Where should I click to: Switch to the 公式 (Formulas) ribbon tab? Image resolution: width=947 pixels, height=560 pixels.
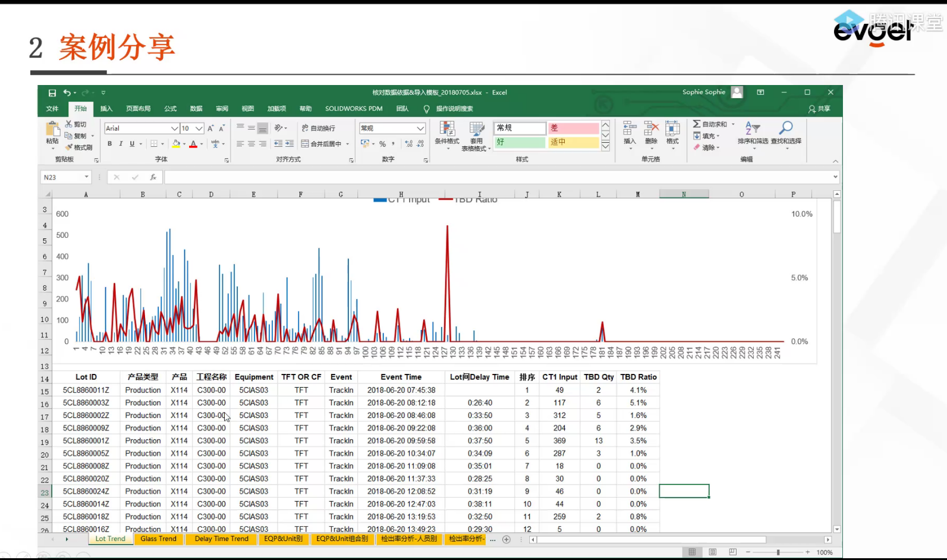pyautogui.click(x=171, y=109)
